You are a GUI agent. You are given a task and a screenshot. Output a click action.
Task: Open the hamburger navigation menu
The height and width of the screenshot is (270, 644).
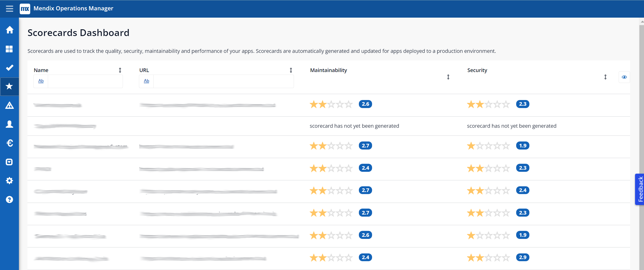[10, 9]
